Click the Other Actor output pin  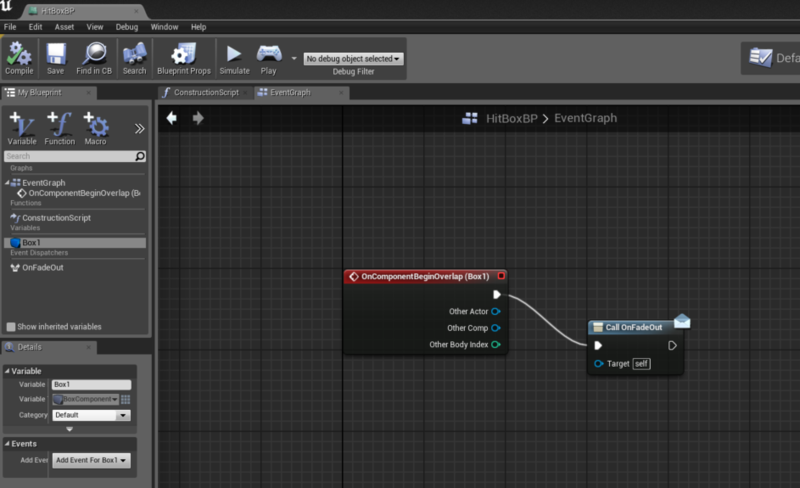click(x=495, y=311)
